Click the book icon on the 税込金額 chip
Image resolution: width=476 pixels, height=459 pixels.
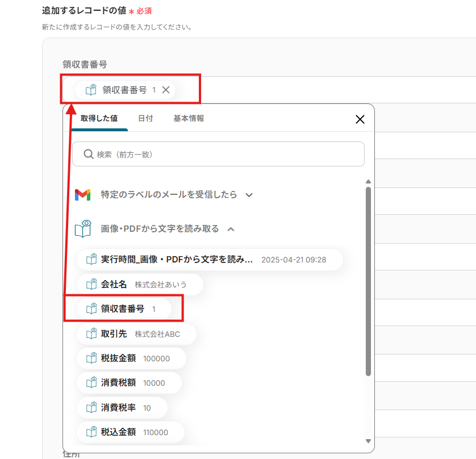(x=91, y=432)
